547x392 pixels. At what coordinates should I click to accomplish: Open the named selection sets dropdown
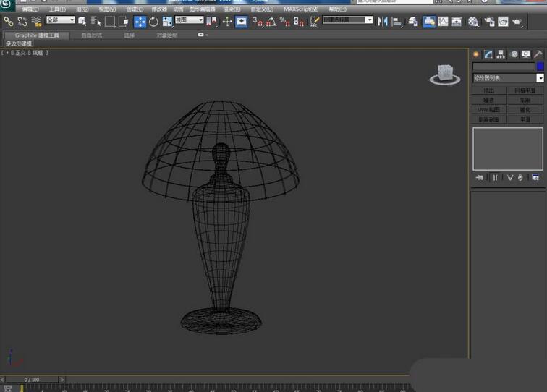(x=347, y=20)
